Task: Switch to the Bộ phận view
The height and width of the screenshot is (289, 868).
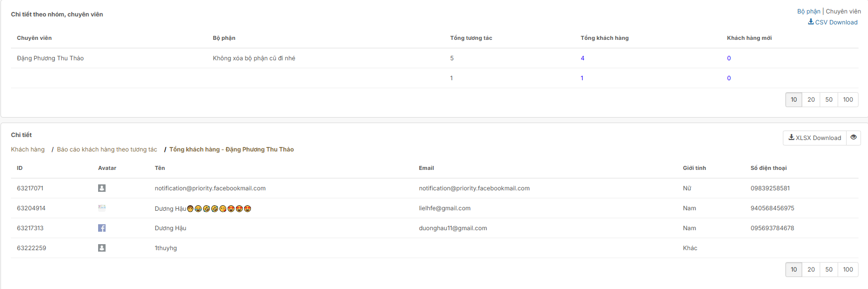Action: (x=808, y=11)
